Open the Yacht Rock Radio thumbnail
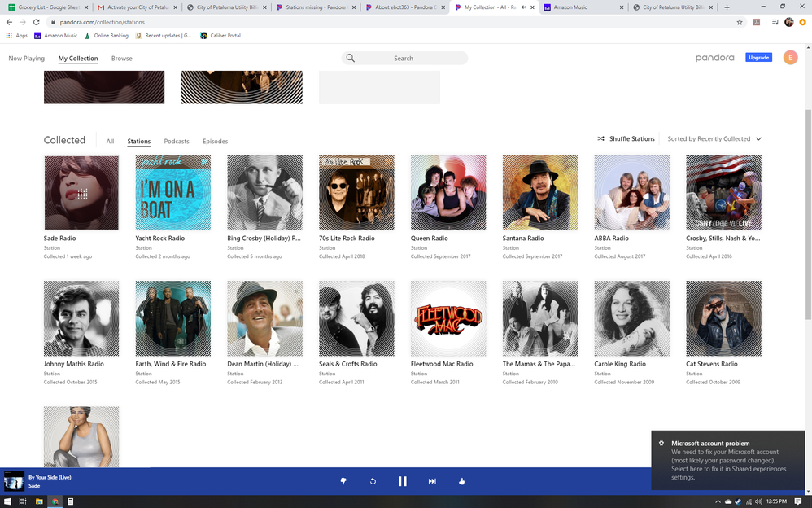 pyautogui.click(x=173, y=193)
